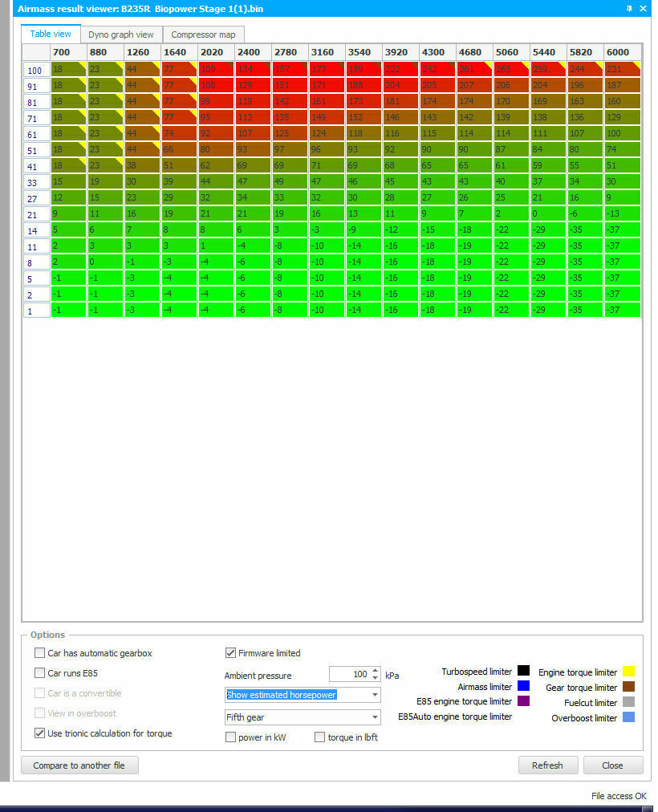Click the Refresh button

547,765
